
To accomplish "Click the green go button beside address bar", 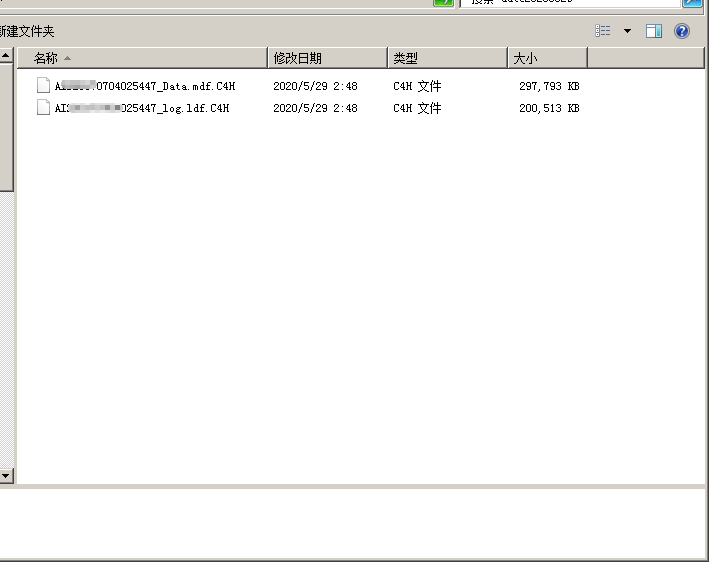I will tap(443, 2).
